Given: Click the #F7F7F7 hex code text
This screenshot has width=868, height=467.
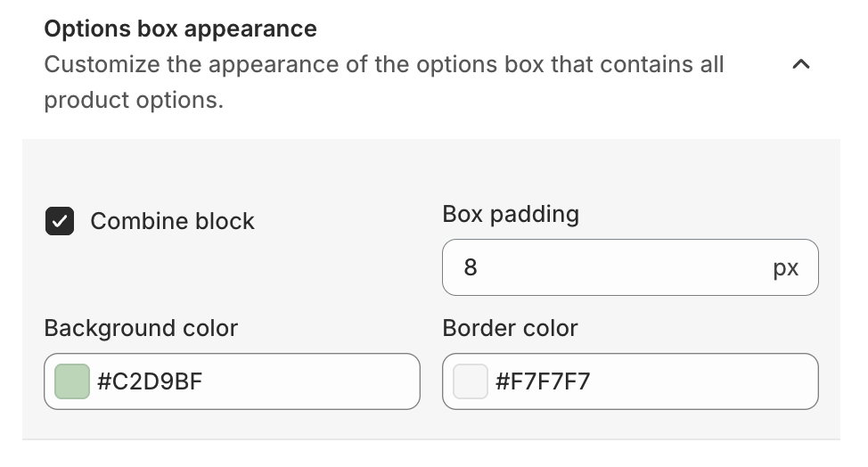Looking at the screenshot, I should 543,381.
